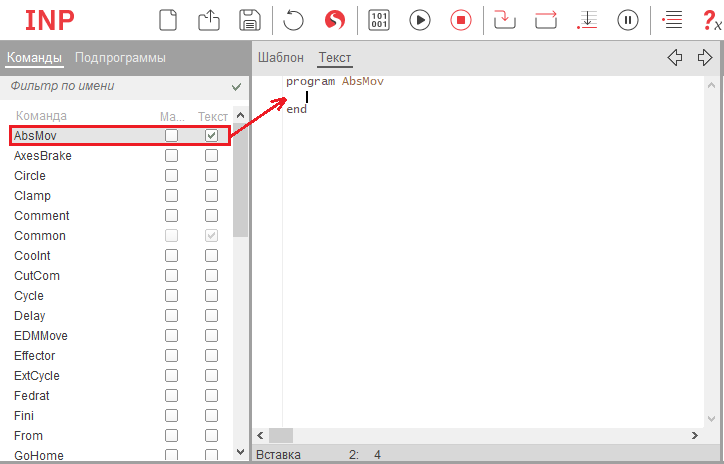Enable the Ма... checkbox for Circle
The height and width of the screenshot is (464, 724).
click(x=172, y=176)
